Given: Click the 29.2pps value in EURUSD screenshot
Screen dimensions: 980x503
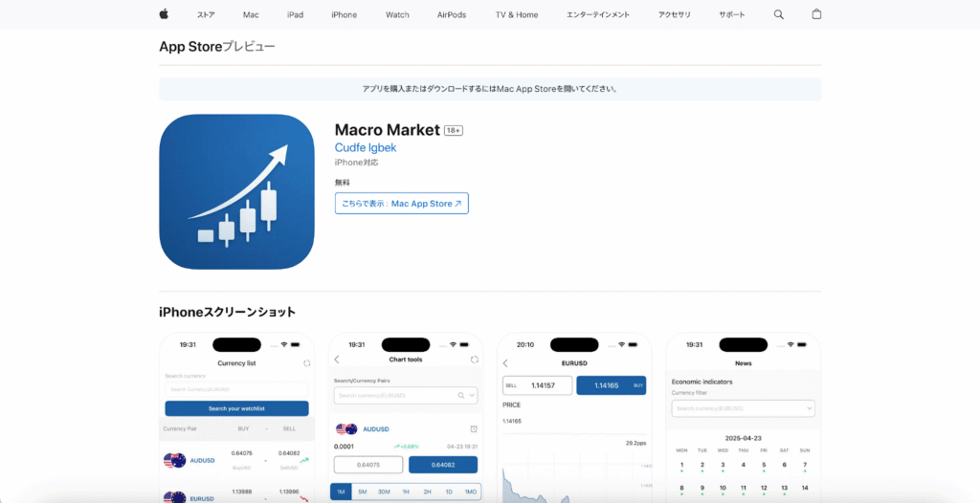Looking at the screenshot, I should click(x=635, y=443).
